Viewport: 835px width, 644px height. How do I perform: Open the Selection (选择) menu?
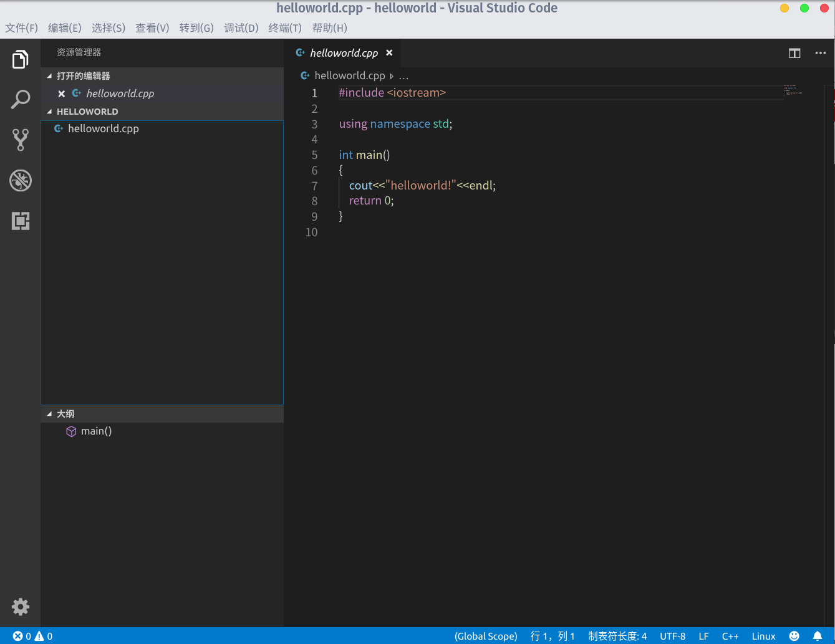point(109,28)
